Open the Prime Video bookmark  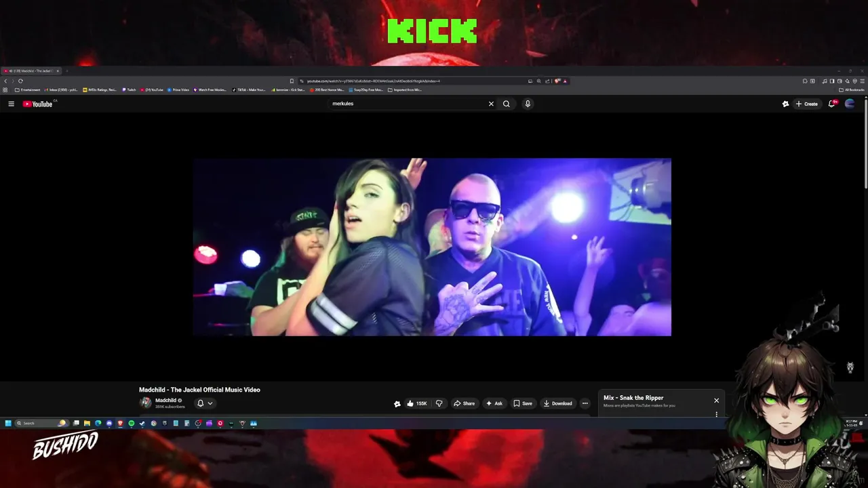pyautogui.click(x=178, y=89)
